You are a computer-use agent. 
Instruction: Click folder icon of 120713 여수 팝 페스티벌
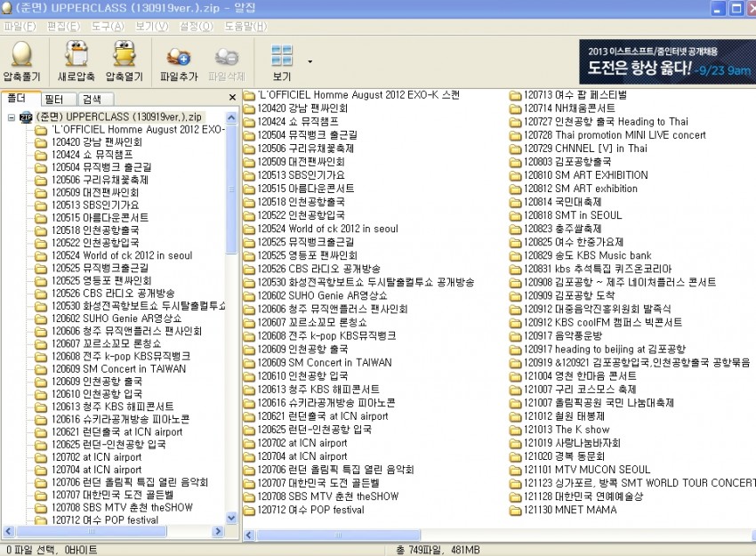tap(515, 95)
